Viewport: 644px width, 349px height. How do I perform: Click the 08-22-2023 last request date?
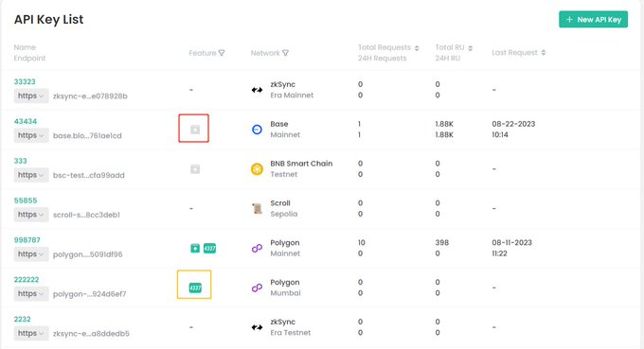[x=513, y=124]
